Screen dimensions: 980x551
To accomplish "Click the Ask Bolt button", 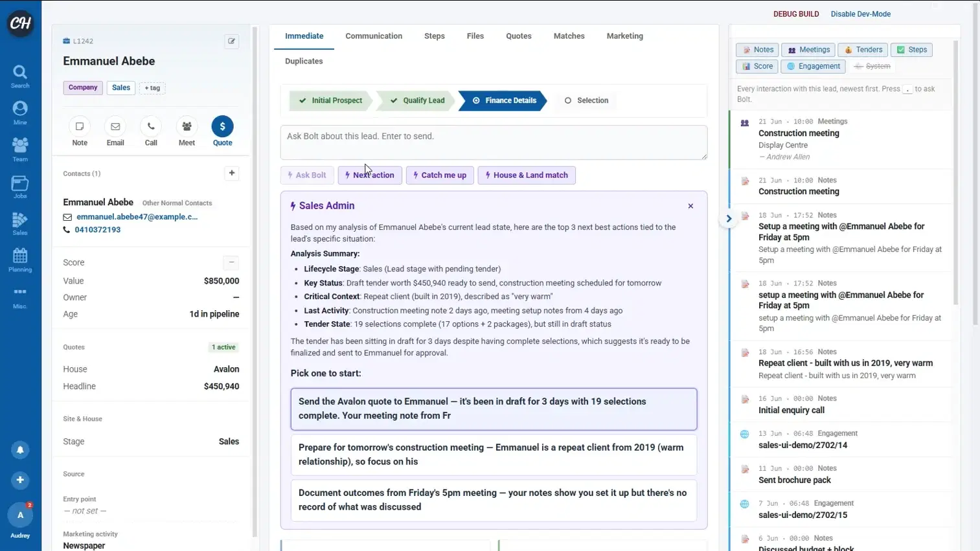I will tap(307, 175).
